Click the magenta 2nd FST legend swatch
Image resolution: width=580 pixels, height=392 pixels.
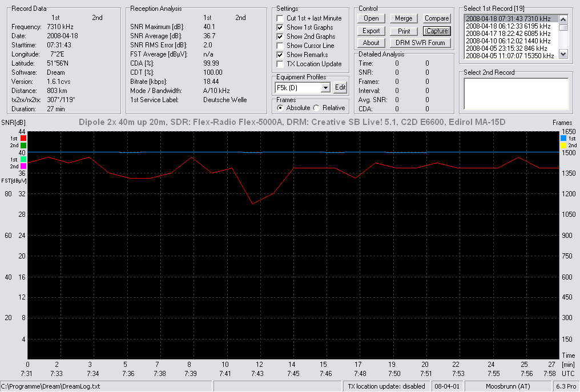click(x=23, y=167)
